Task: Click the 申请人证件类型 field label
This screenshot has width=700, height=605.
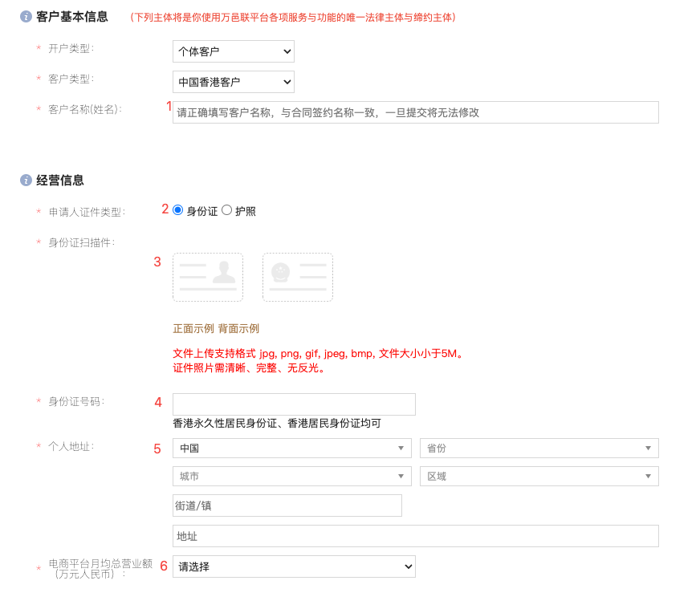Action: (87, 213)
